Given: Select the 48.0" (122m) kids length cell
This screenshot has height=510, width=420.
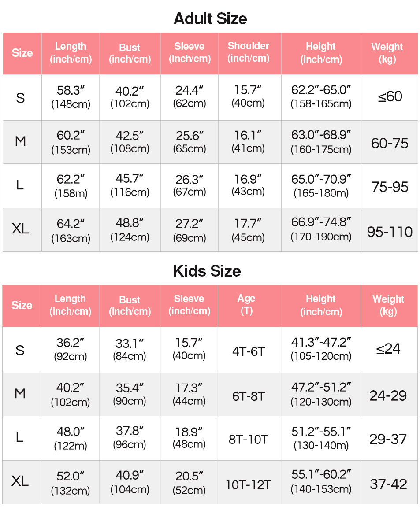Looking at the screenshot, I should (71, 438).
